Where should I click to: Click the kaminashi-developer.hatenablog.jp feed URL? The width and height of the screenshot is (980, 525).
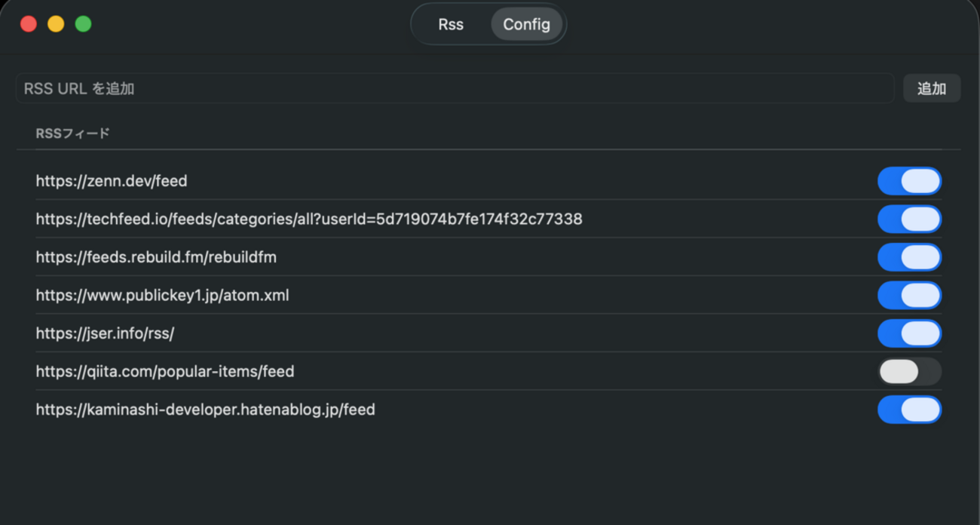click(205, 410)
